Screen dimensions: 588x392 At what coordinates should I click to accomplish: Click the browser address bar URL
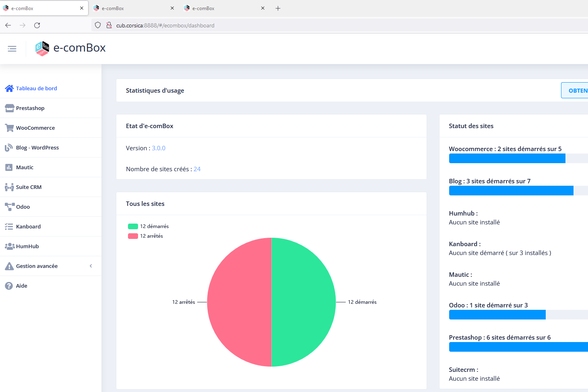(165, 25)
